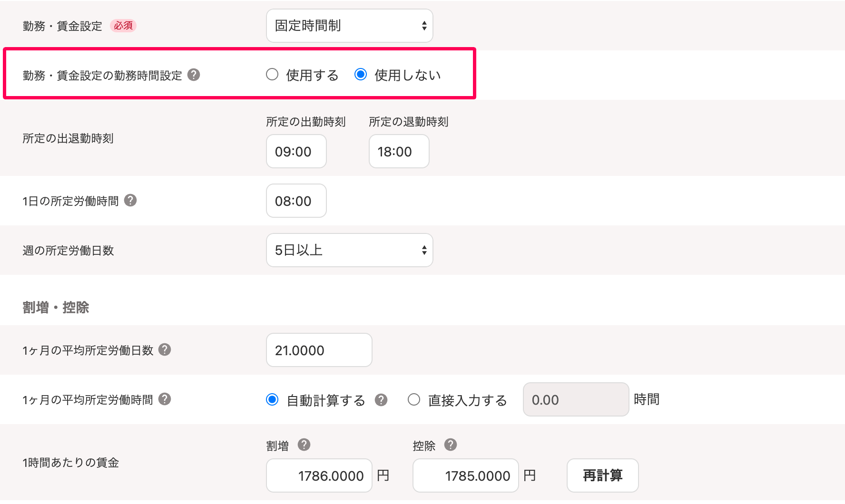Click the 週の所定労働日数 label

click(68, 251)
